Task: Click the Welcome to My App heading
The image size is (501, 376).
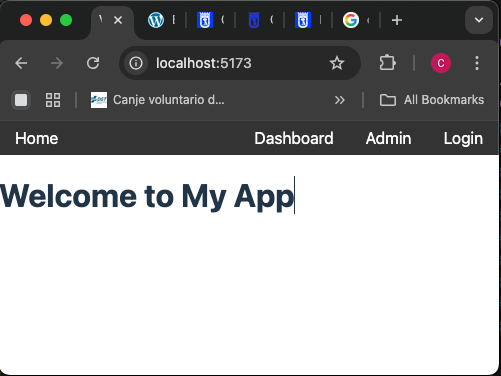Action: coord(147,196)
